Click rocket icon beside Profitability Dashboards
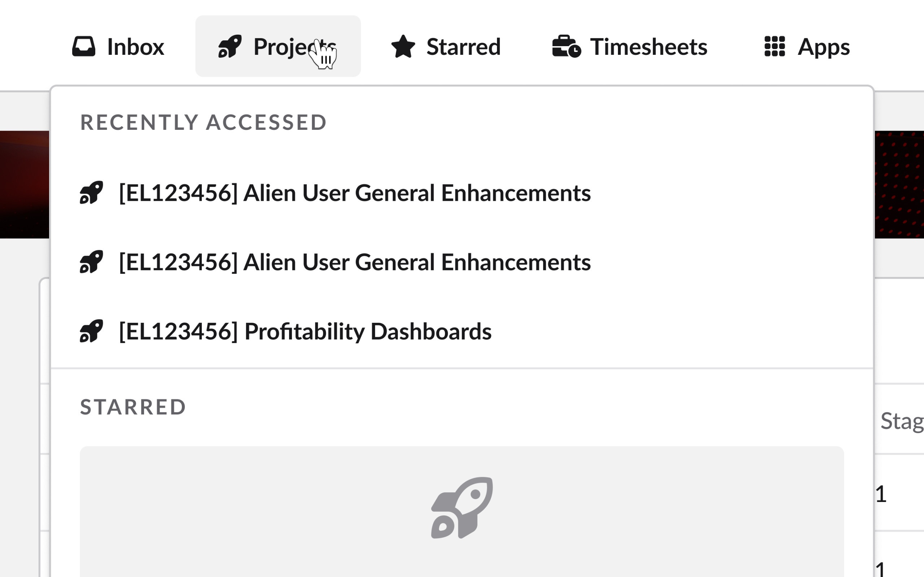The image size is (924, 577). (x=91, y=331)
